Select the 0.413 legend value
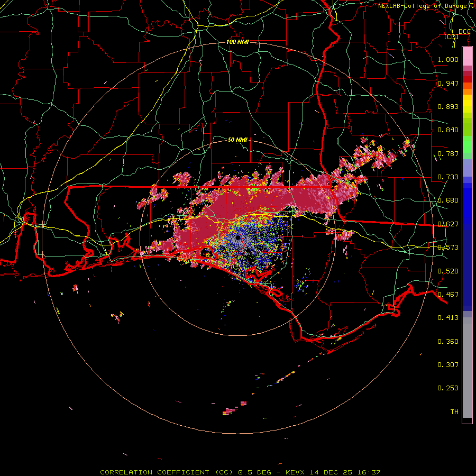The image size is (476, 476). point(448,318)
